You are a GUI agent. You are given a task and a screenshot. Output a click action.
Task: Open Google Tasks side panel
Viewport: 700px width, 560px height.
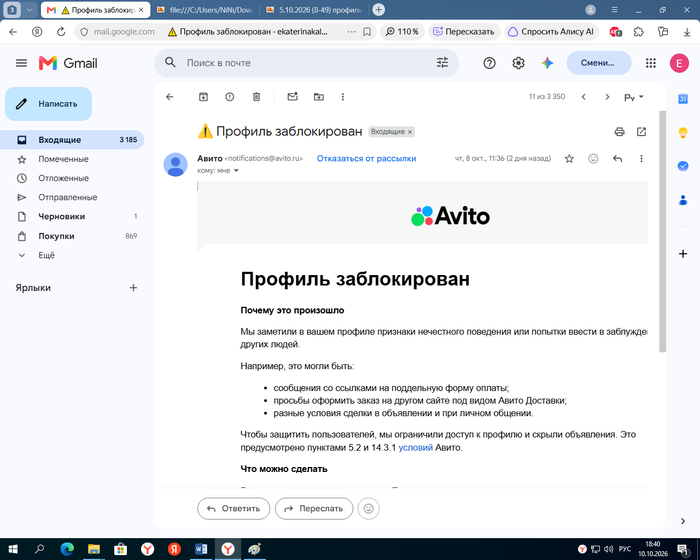683,166
